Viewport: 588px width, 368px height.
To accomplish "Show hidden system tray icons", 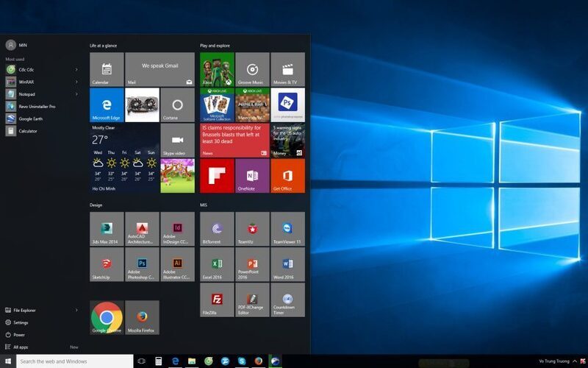I will coord(575,361).
